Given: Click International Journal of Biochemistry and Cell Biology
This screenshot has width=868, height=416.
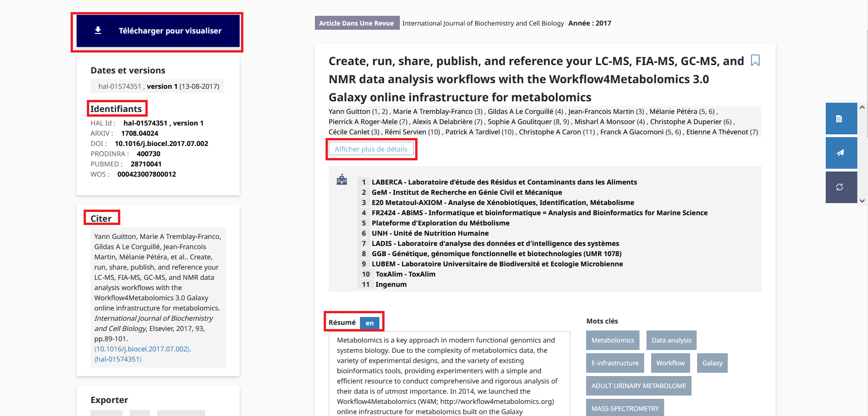Looking at the screenshot, I should [x=483, y=23].
